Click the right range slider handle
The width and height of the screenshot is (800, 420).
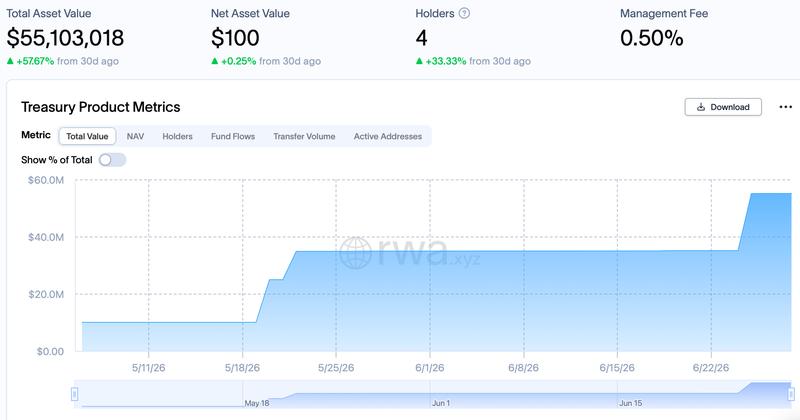point(791,394)
